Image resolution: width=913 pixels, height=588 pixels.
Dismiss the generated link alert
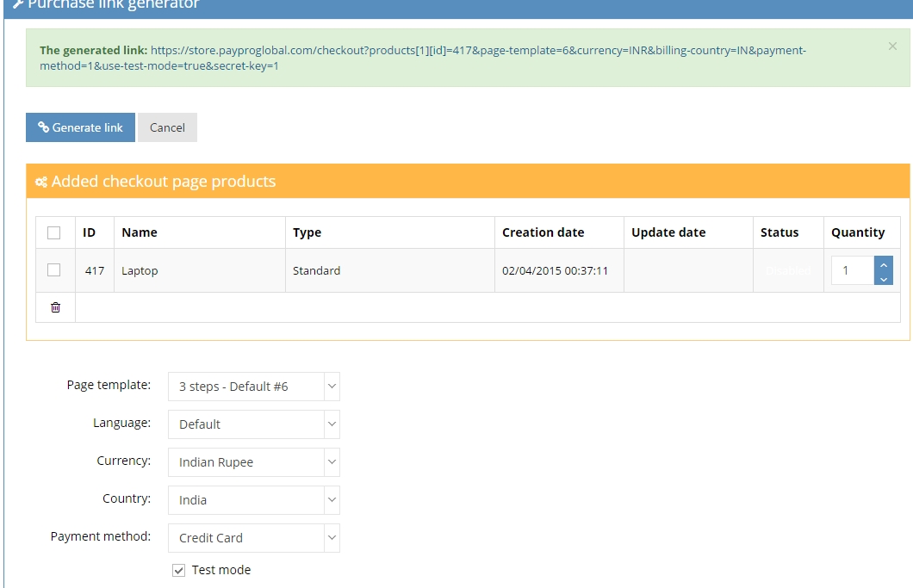pos(892,46)
